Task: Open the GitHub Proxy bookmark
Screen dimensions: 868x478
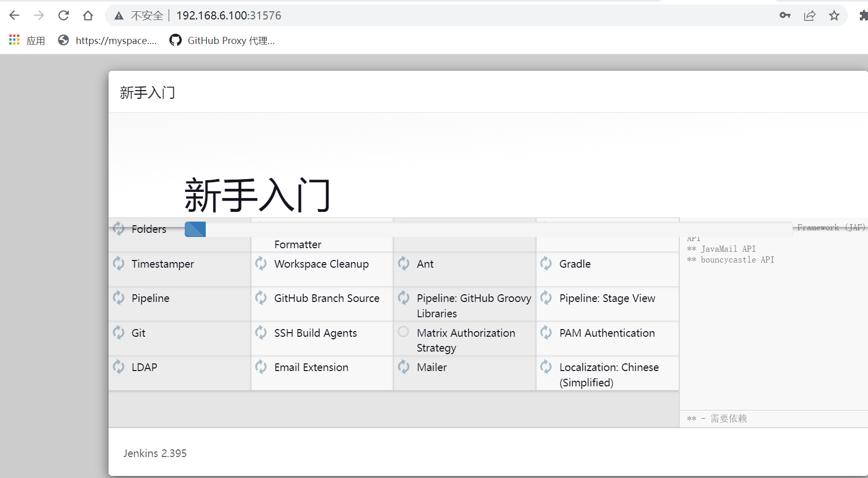Action: point(223,40)
